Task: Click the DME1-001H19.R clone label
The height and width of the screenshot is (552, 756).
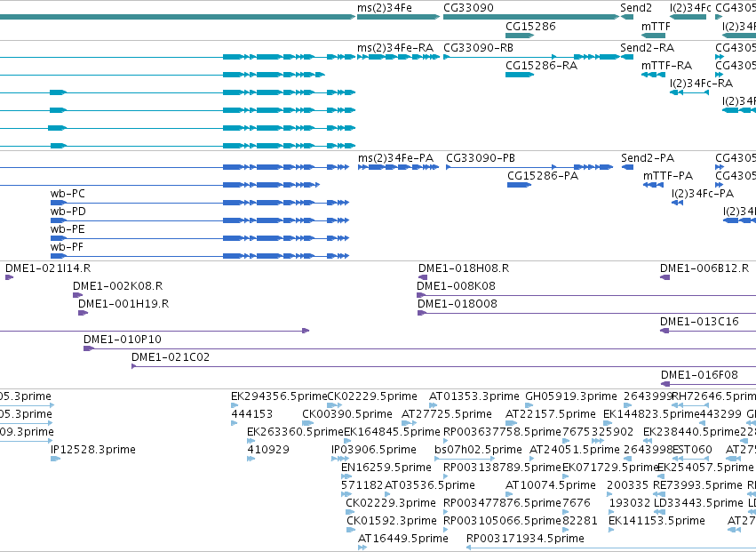Action: click(x=123, y=304)
